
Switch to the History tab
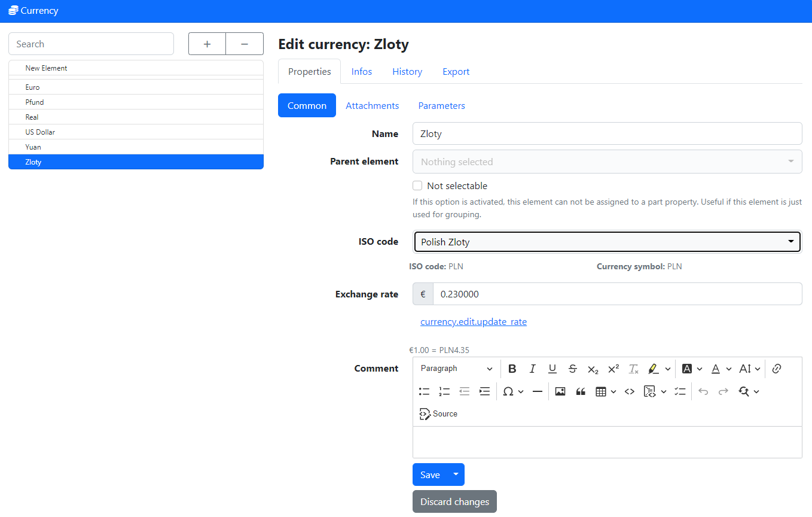click(407, 71)
